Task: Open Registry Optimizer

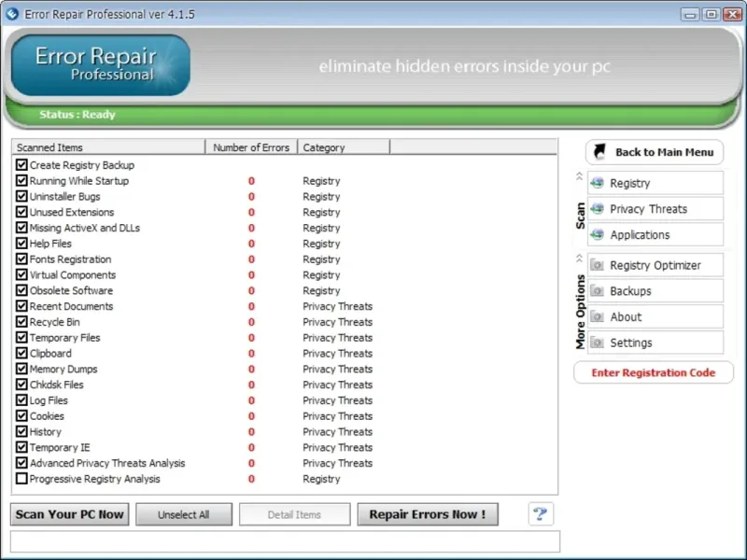Action: point(655,265)
